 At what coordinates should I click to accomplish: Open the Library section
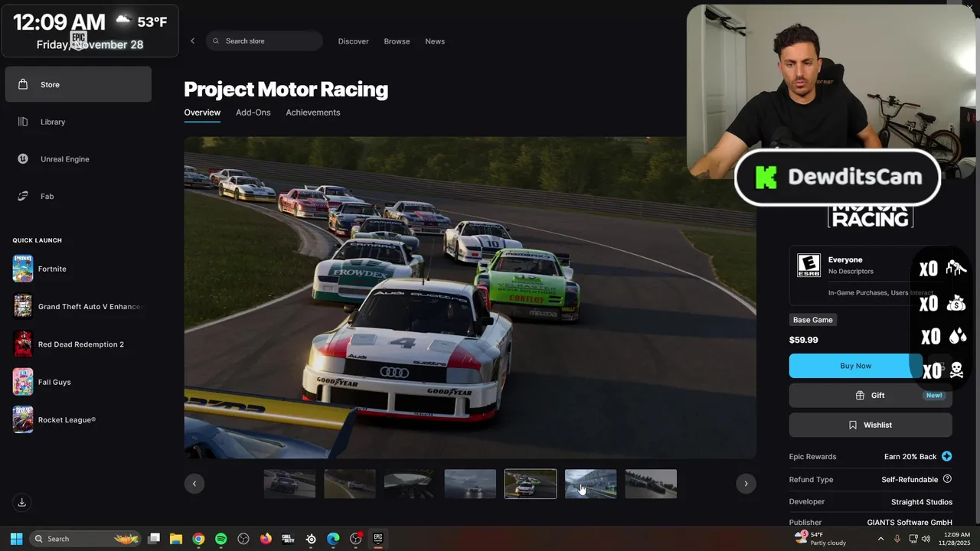(x=78, y=122)
